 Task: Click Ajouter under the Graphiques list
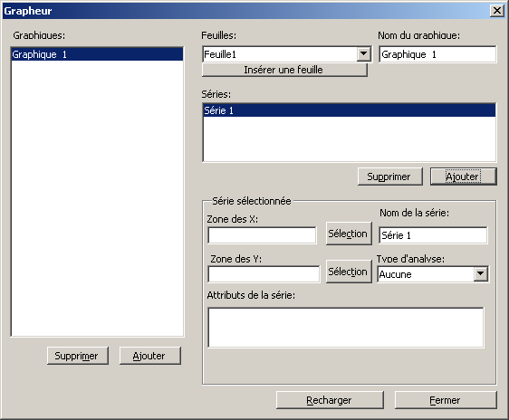(x=150, y=356)
